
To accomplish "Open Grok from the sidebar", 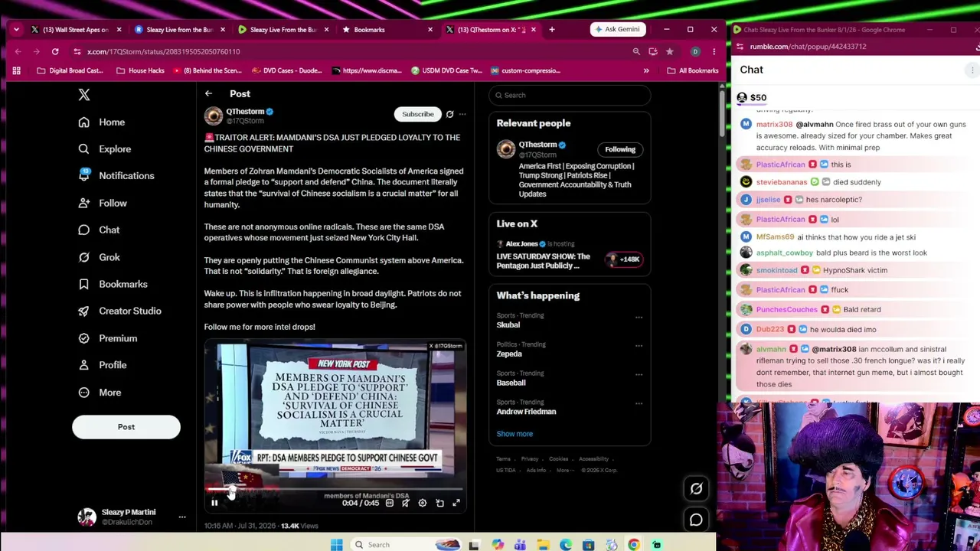I will click(99, 258).
